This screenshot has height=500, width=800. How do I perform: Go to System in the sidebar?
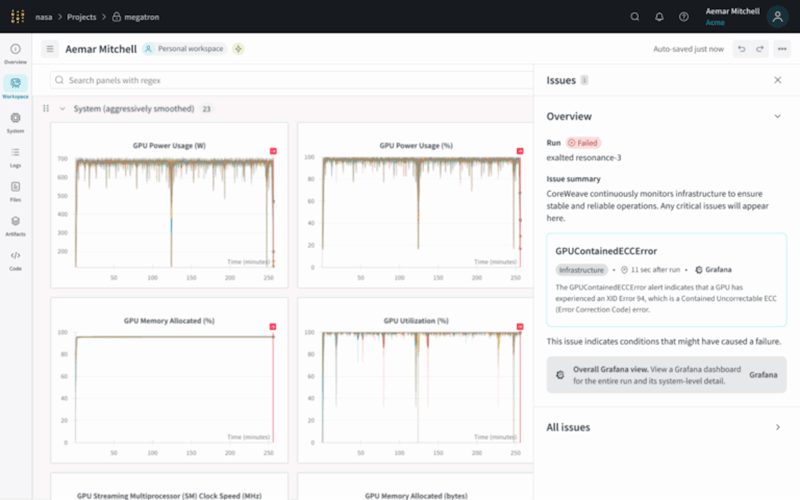point(15,122)
